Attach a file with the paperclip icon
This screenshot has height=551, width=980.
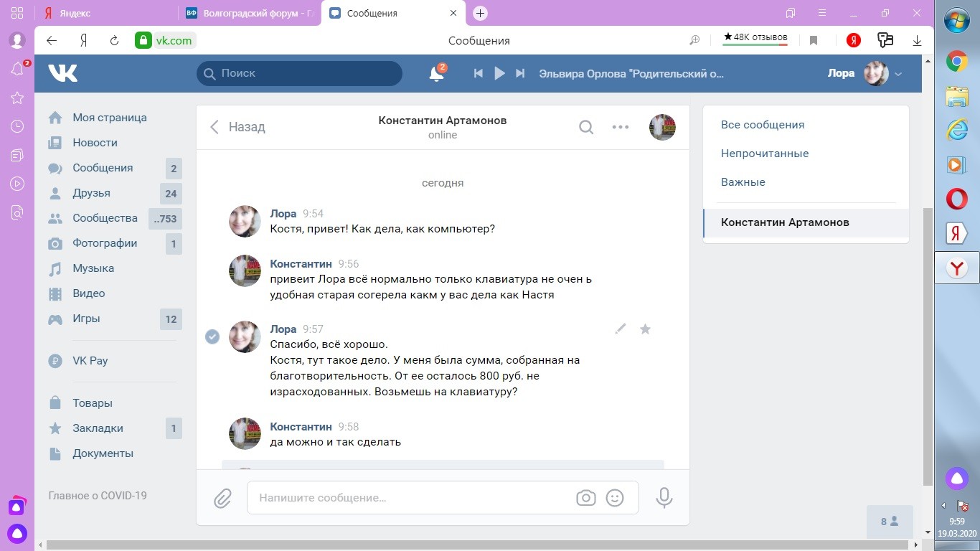tap(222, 498)
